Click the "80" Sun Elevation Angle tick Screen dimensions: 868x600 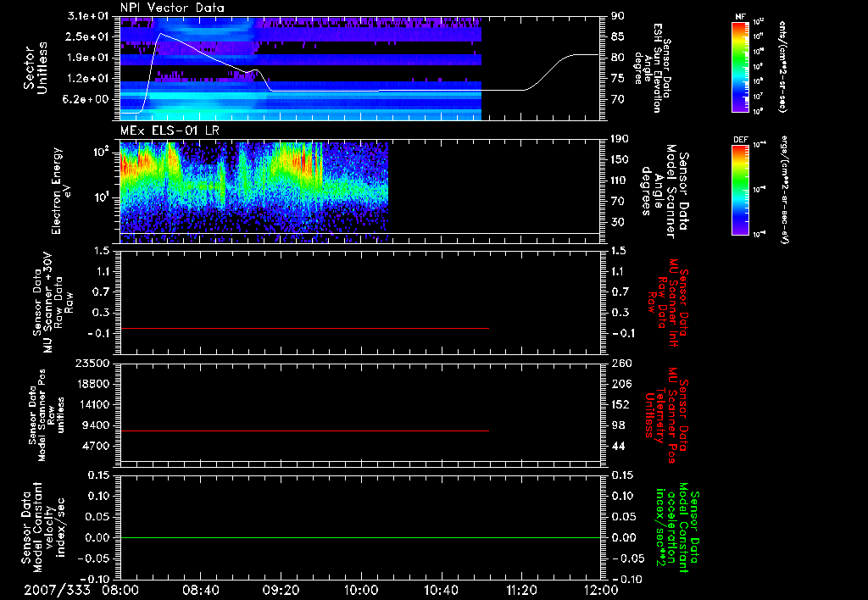point(618,58)
